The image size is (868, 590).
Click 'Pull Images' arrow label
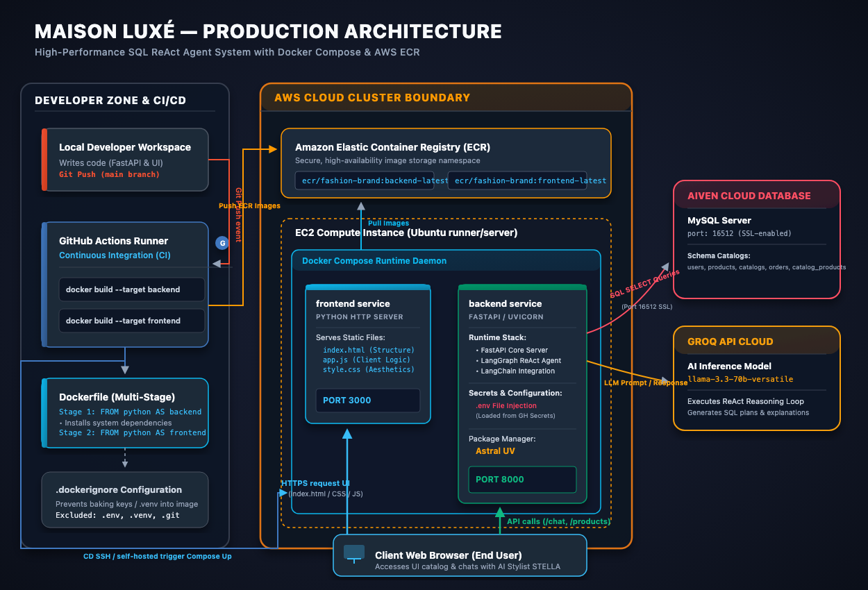(387, 223)
